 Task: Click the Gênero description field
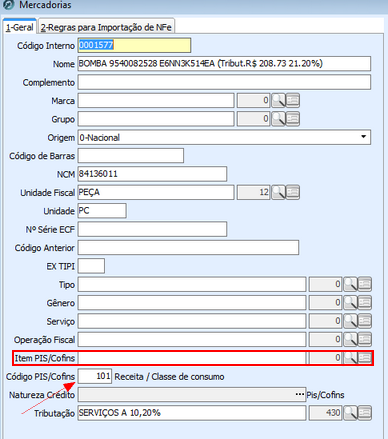[x=192, y=303]
